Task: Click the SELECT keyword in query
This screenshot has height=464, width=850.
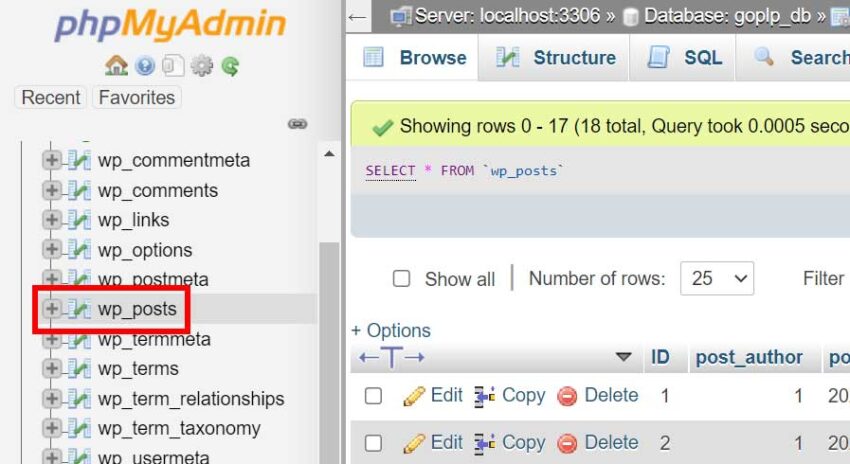Action: coord(390,171)
